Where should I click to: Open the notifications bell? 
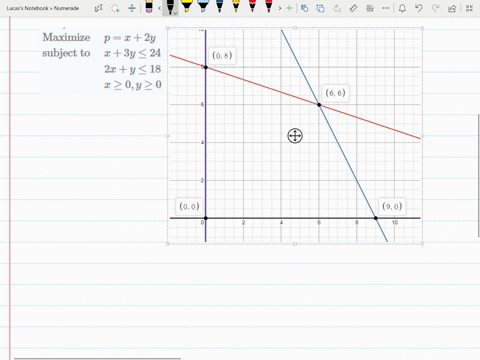click(x=402, y=8)
